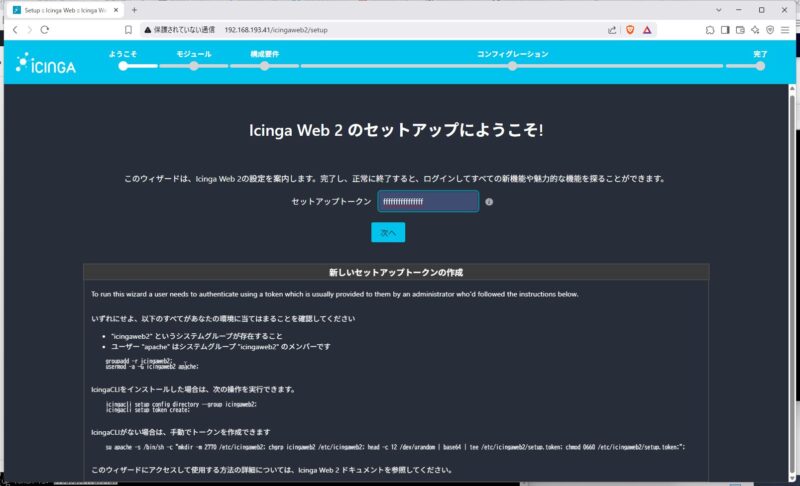Click the Leo AI sparkle icon

click(x=755, y=30)
